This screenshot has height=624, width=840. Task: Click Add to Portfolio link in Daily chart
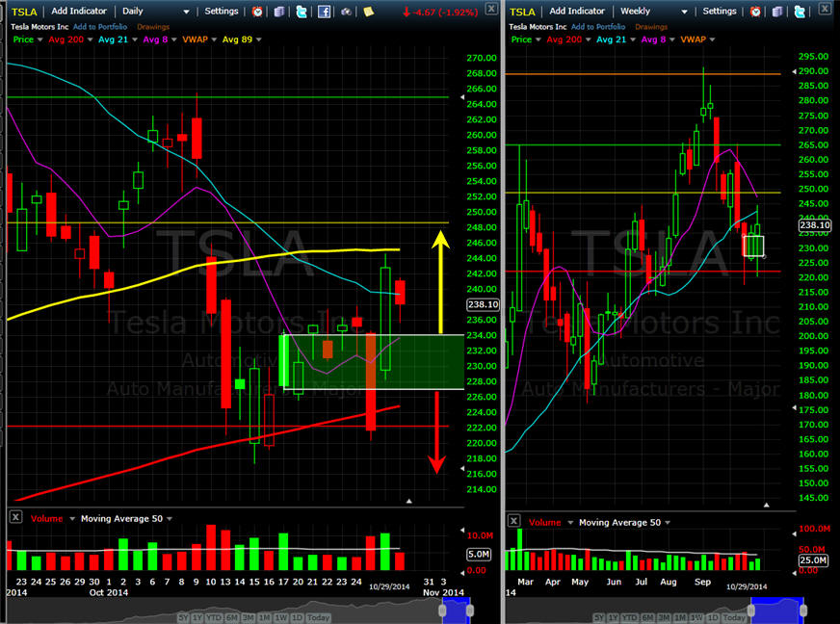[x=100, y=27]
